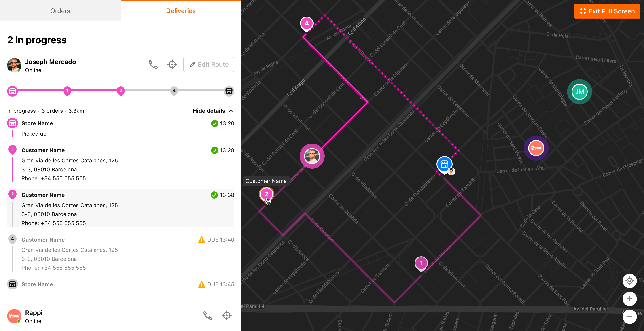
Task: Click the pink store start marker on progress bar
Action: [13, 91]
